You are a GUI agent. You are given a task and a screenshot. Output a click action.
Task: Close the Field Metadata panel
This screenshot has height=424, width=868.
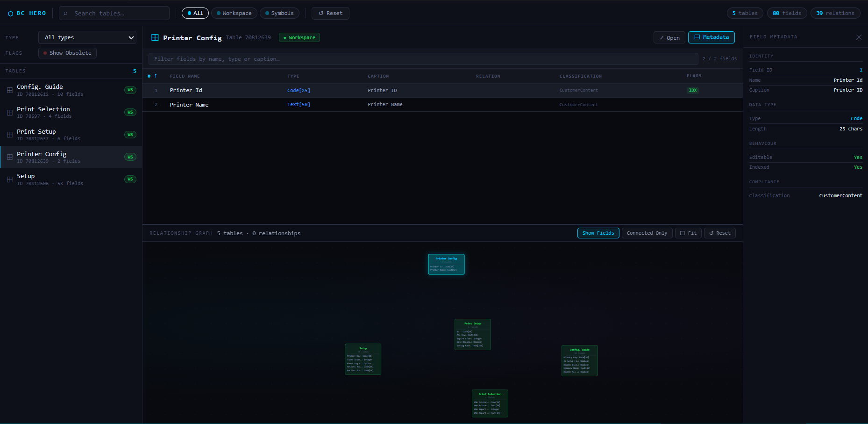(859, 37)
